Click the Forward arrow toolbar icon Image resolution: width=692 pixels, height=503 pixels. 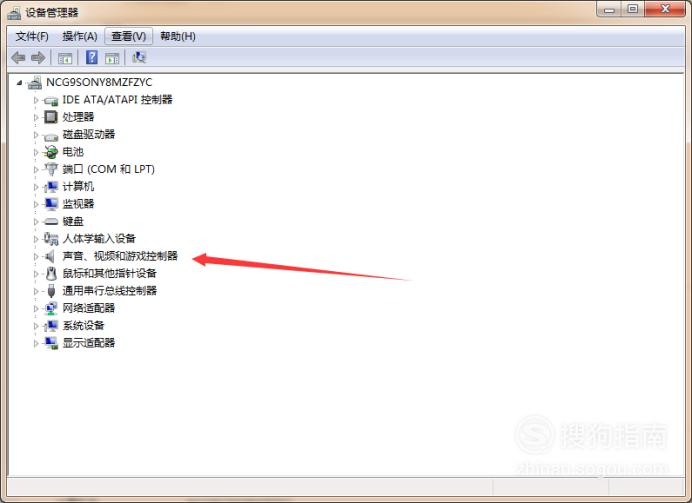pos(38,58)
